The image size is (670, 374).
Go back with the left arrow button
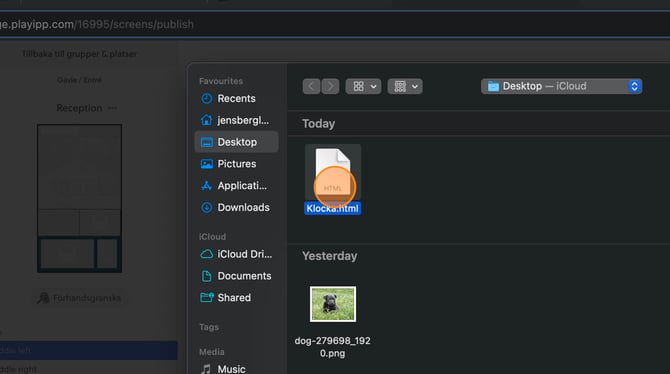click(311, 86)
